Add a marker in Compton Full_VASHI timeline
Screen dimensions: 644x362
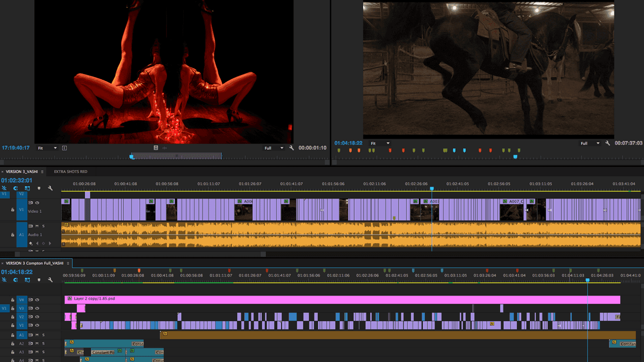click(x=39, y=280)
